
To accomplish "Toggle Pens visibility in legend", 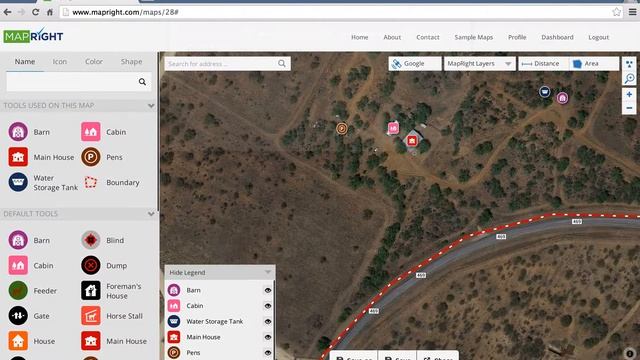I will 268,353.
